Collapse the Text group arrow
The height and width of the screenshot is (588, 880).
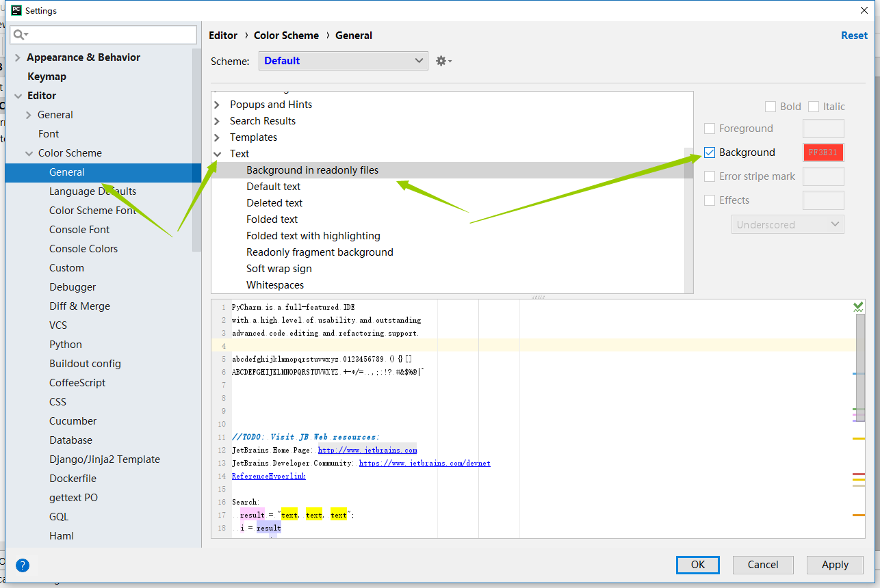pyautogui.click(x=217, y=154)
